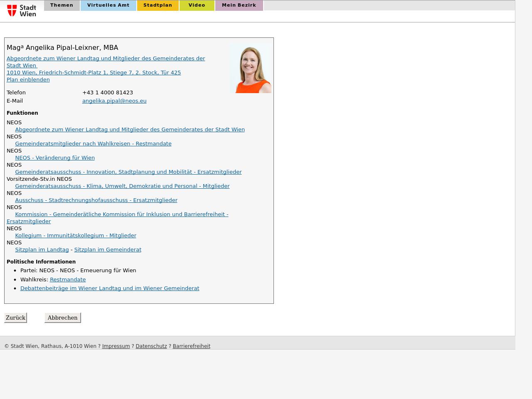Switch to the Virtuelles Amt tab
This screenshot has width=532, height=399.
[x=108, y=5]
